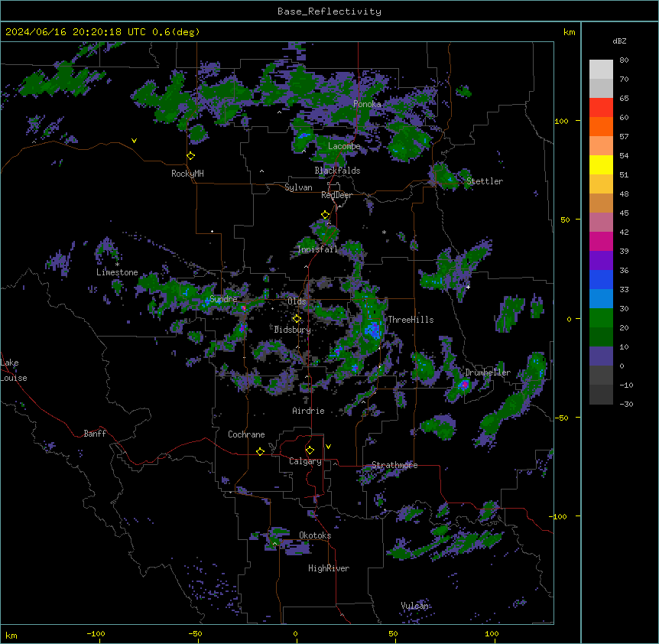Viewport: 659px width, 644px height.
Task: Click the -100 tick on bottom axis
Action: click(96, 634)
